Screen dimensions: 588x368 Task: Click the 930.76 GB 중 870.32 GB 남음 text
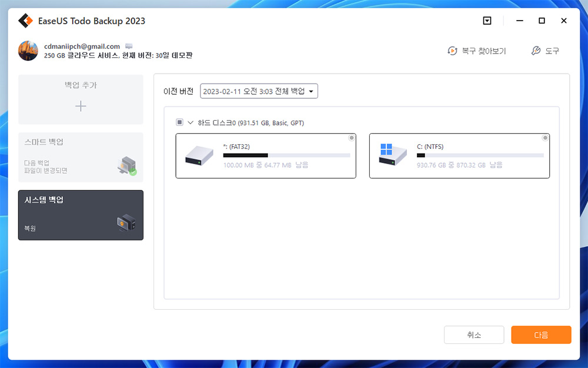(459, 165)
